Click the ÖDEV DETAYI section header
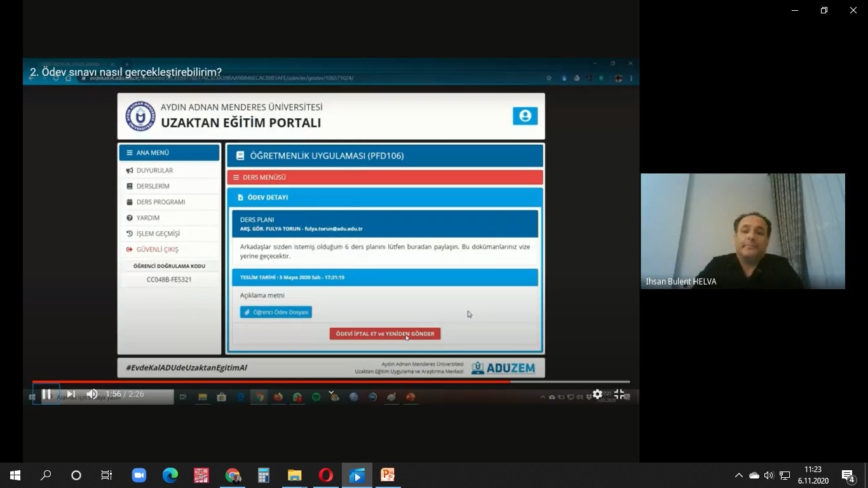The image size is (868, 488). (385, 197)
